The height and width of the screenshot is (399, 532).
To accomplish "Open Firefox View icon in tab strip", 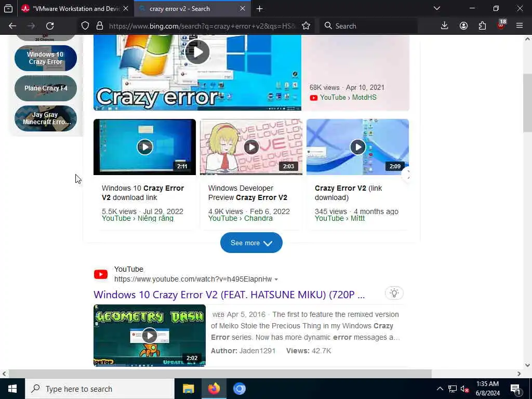I will coord(8,8).
